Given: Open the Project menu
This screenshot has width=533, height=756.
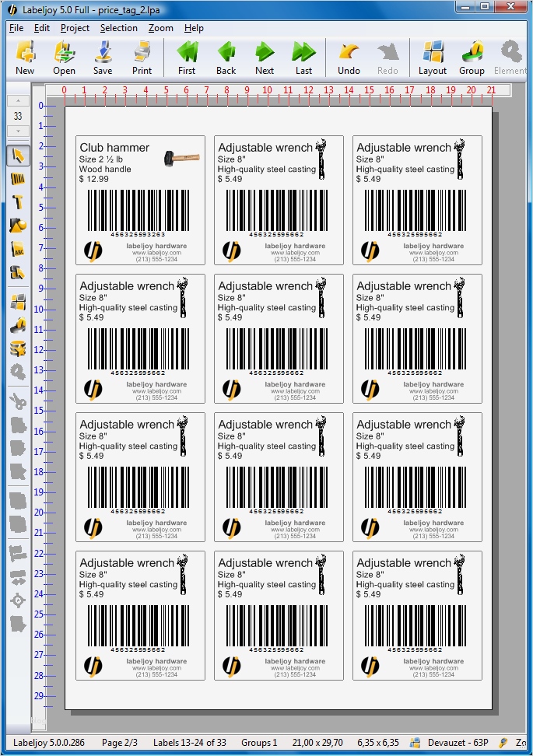Looking at the screenshot, I should pyautogui.click(x=75, y=28).
